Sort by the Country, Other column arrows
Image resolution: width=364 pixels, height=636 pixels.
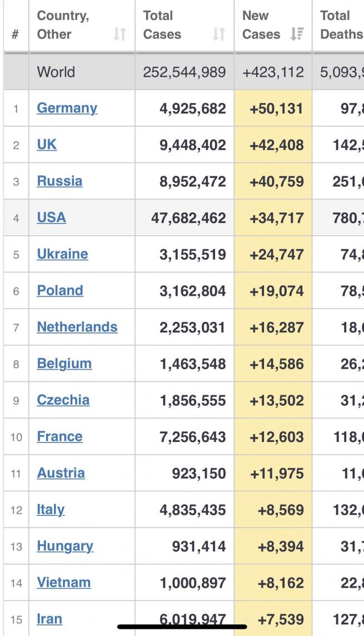(x=119, y=34)
